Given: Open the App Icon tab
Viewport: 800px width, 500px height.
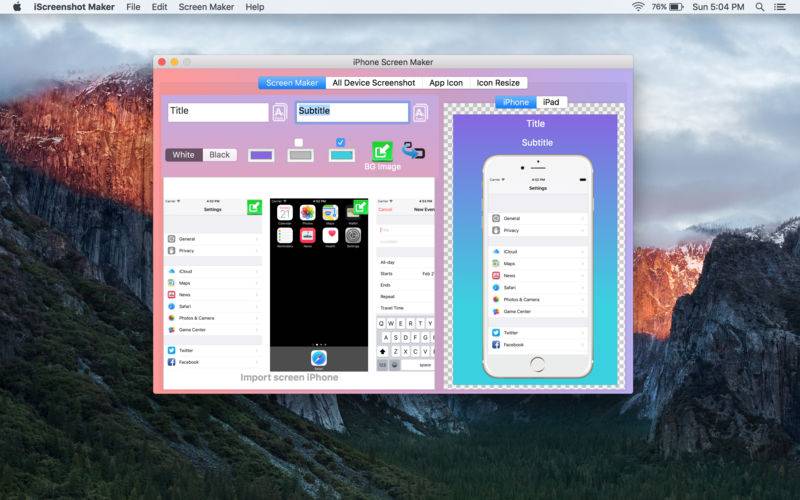Looking at the screenshot, I should [x=446, y=83].
